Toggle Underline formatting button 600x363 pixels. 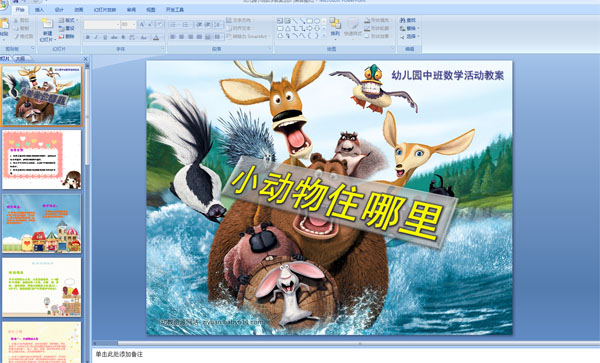(105, 37)
